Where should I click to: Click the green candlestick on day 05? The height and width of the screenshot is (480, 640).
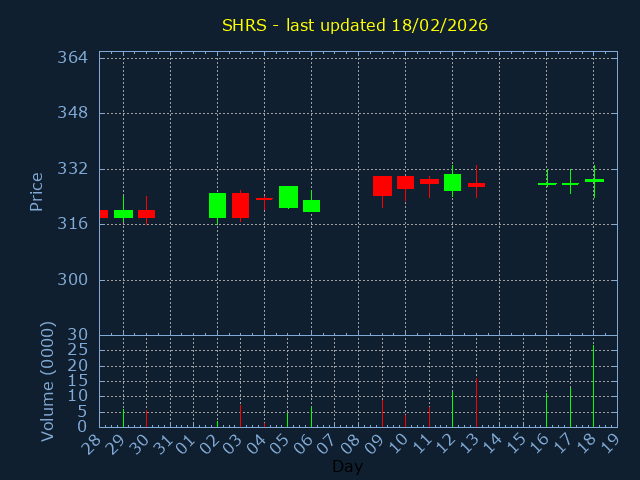(x=288, y=197)
